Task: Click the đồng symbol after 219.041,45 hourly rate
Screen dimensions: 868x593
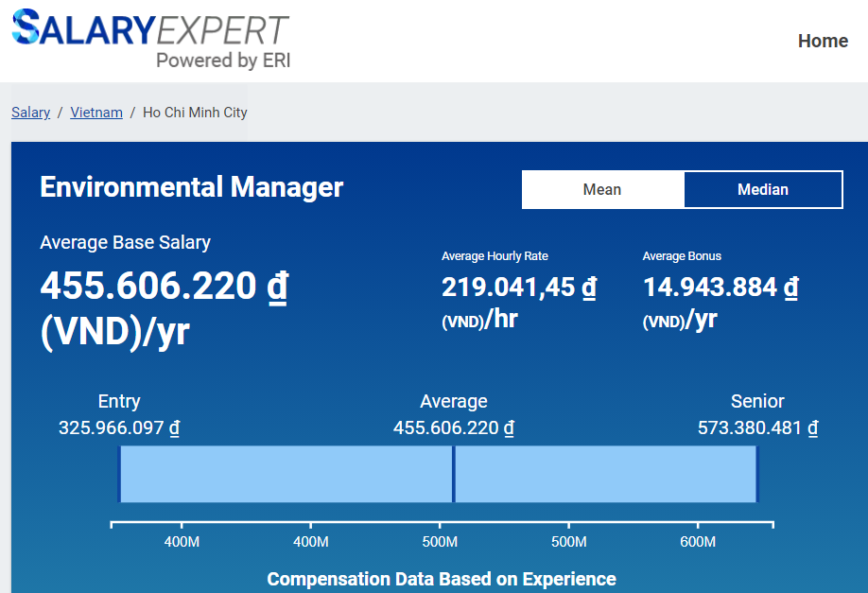Action: tap(589, 288)
